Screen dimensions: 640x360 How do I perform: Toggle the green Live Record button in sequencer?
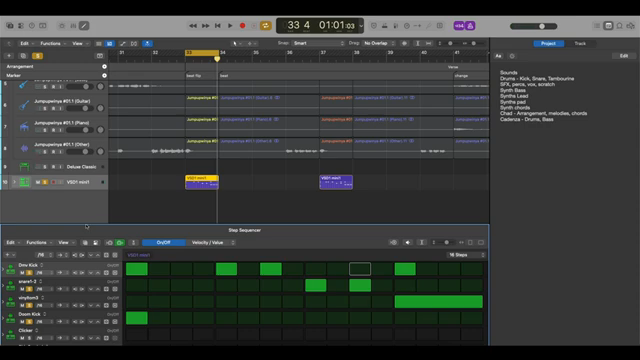click(120, 242)
